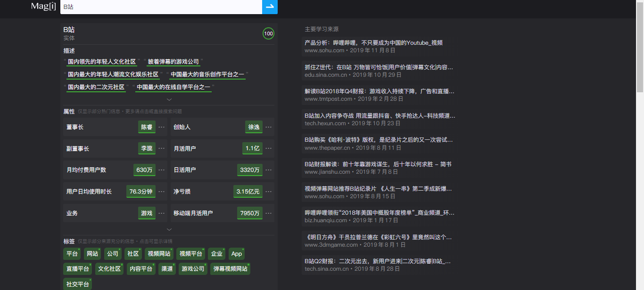Image resolution: width=644 pixels, height=290 pixels.
Task: Open hexun source B站加入内容争夺战 article
Action: [380, 116]
